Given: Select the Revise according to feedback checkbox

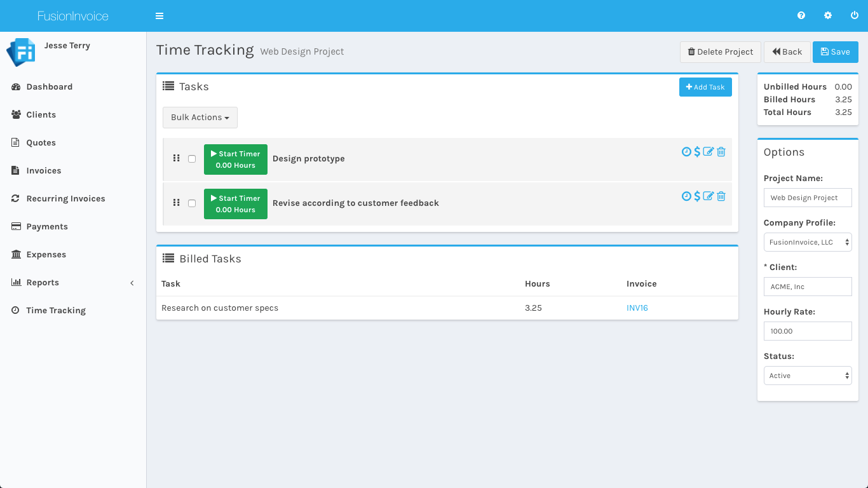Looking at the screenshot, I should pos(192,203).
